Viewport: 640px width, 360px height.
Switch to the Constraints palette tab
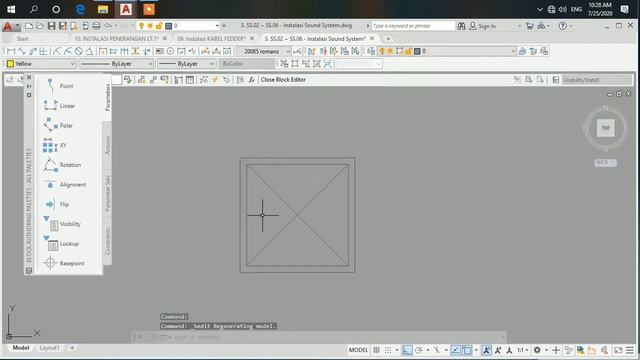pyautogui.click(x=108, y=241)
